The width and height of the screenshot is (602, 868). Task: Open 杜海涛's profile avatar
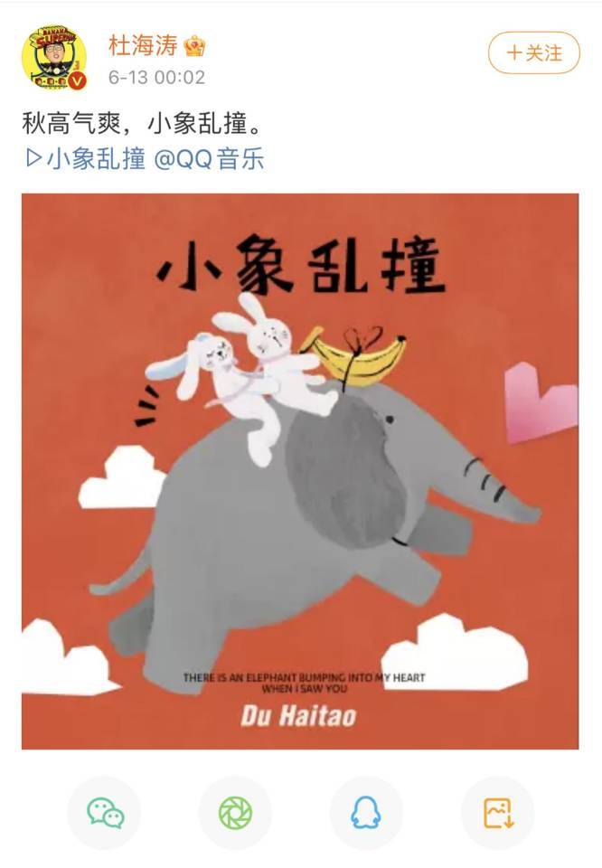pos(53,57)
